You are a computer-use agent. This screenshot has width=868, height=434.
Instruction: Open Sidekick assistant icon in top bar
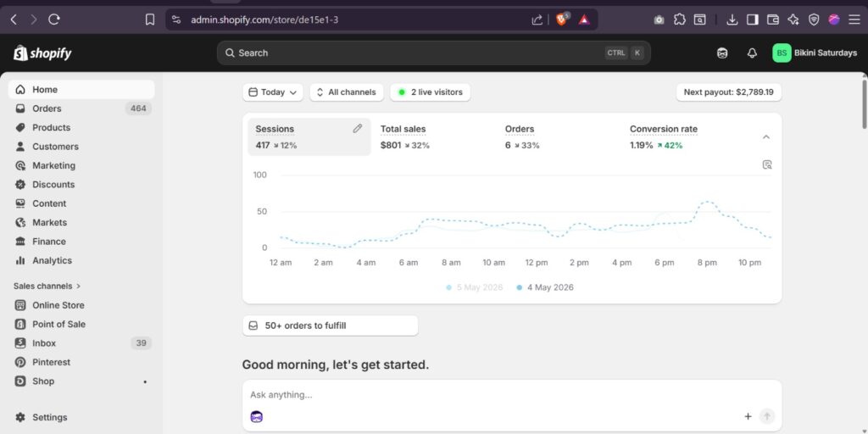[722, 53]
